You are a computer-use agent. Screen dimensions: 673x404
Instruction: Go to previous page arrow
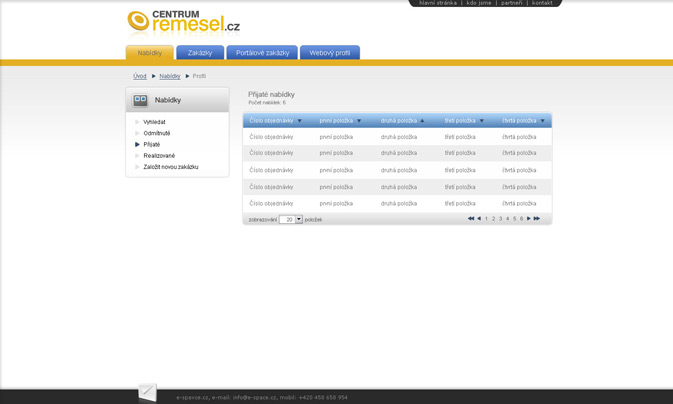479,218
